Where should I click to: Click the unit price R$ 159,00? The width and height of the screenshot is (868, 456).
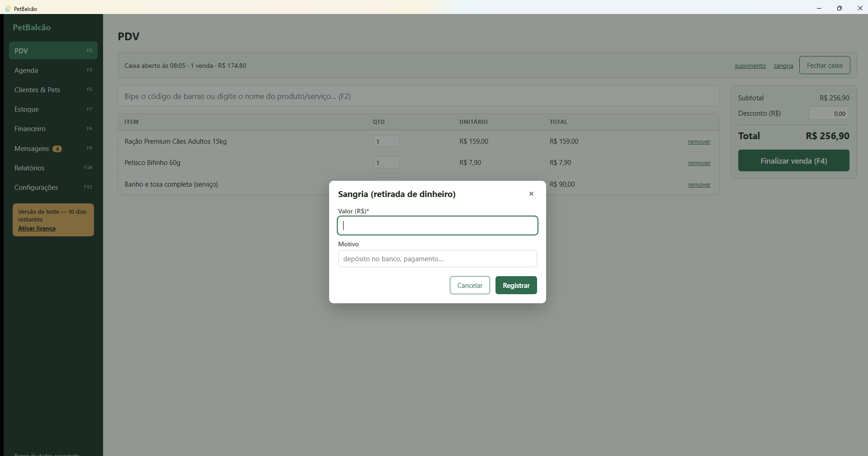474,141
